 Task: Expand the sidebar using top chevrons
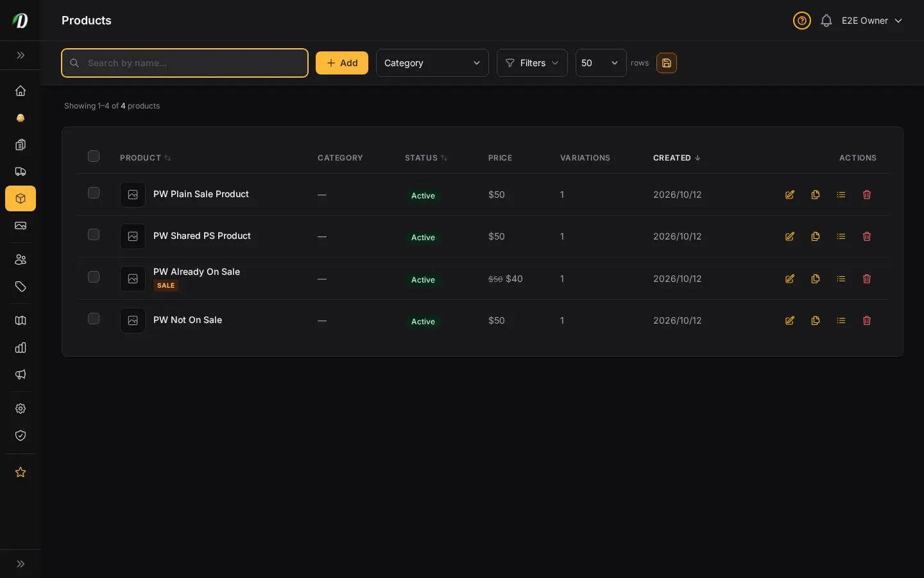pyautogui.click(x=21, y=55)
